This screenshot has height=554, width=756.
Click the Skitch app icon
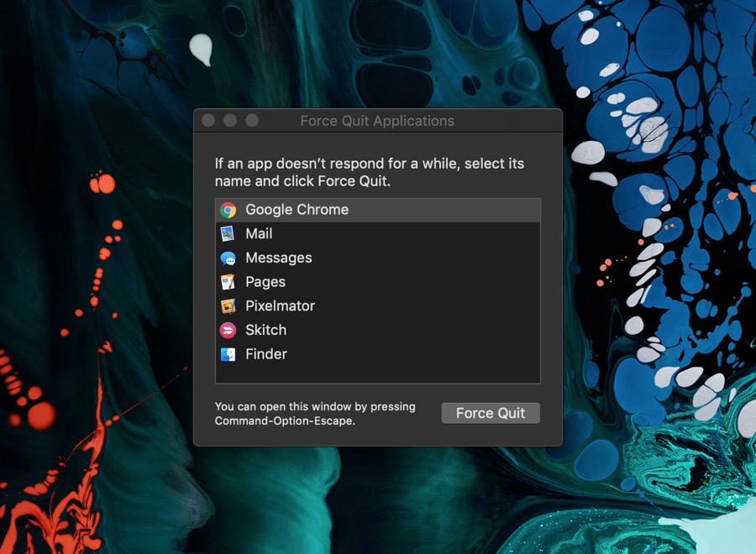(x=228, y=330)
